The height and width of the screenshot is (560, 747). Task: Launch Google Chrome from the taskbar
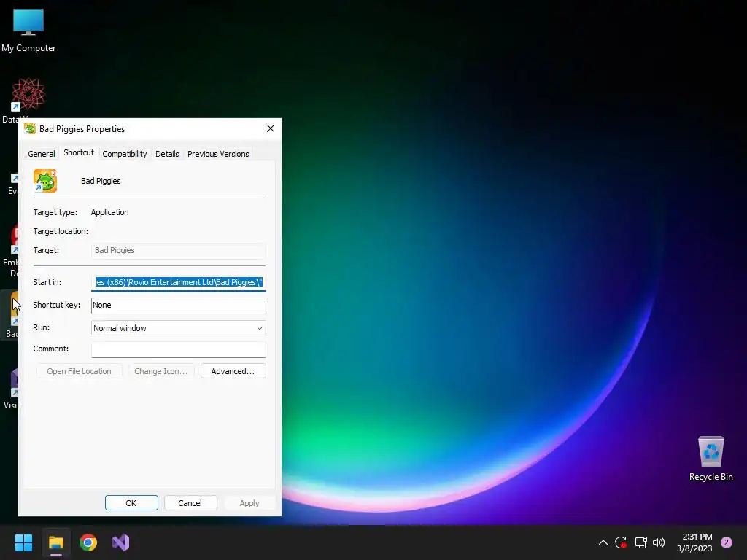point(88,542)
